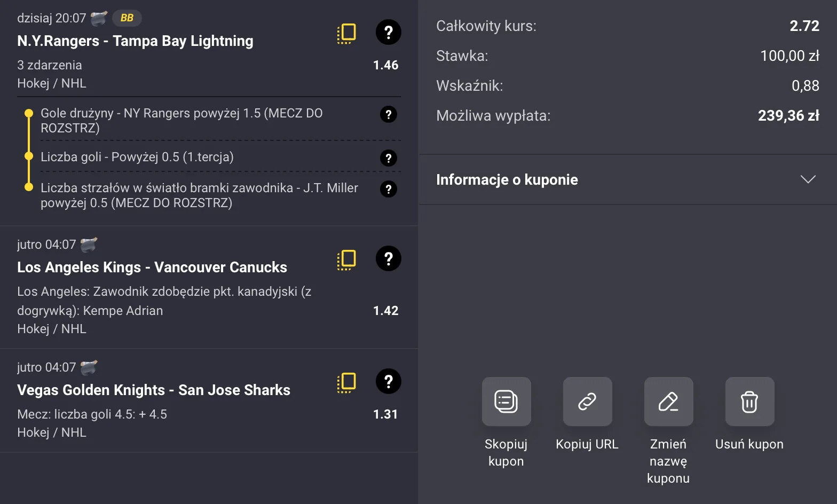Click the Skopiuj kupon copy icon
This screenshot has height=504, width=837.
(506, 401)
